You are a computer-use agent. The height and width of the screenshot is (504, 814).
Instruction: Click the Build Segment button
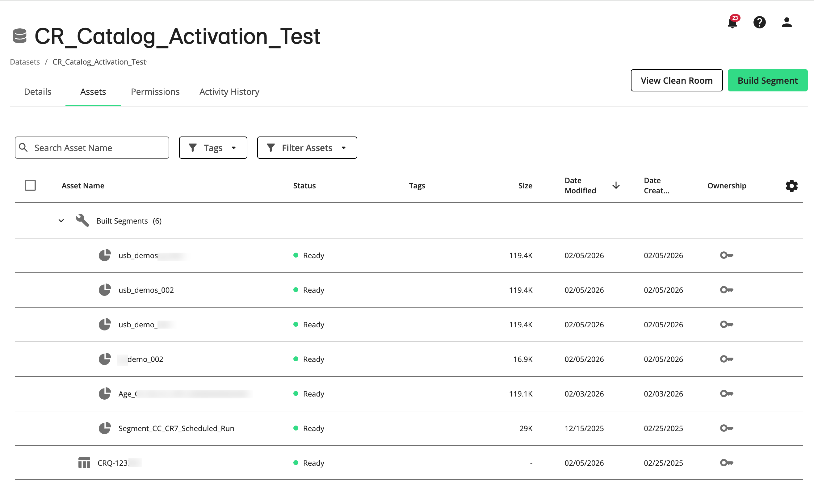pyautogui.click(x=767, y=80)
